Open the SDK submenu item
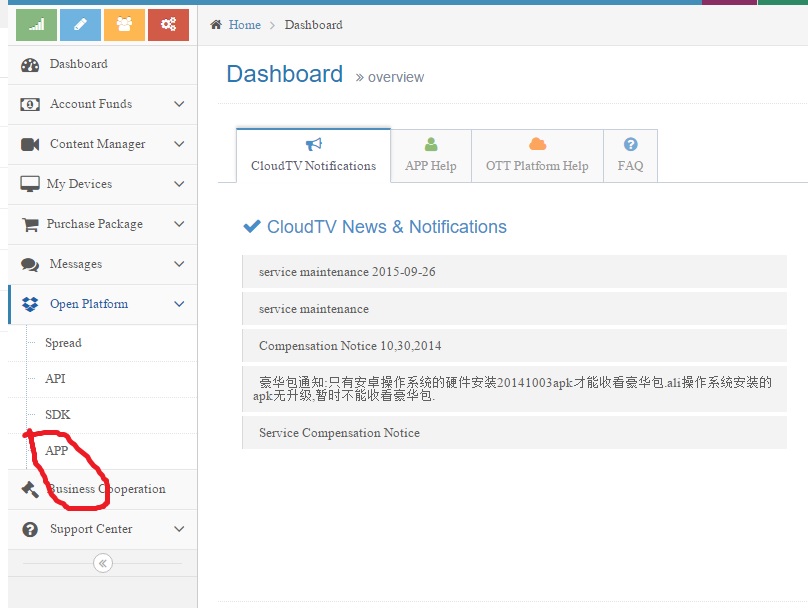The width and height of the screenshot is (808, 608). pyautogui.click(x=57, y=415)
